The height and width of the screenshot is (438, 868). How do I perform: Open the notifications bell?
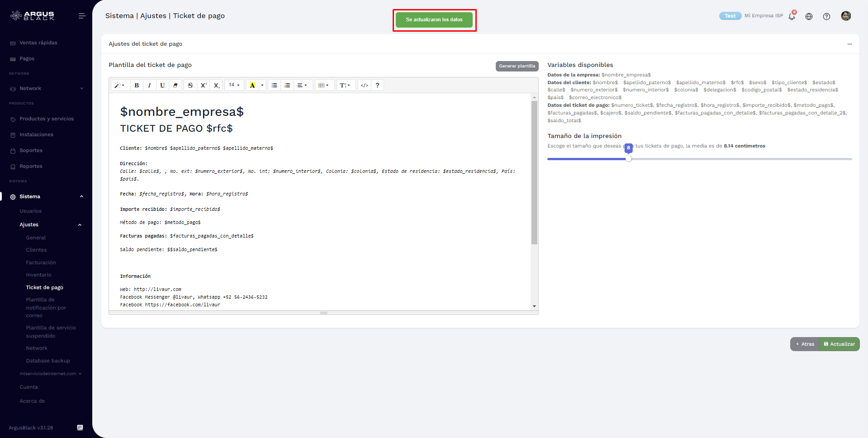(x=792, y=16)
